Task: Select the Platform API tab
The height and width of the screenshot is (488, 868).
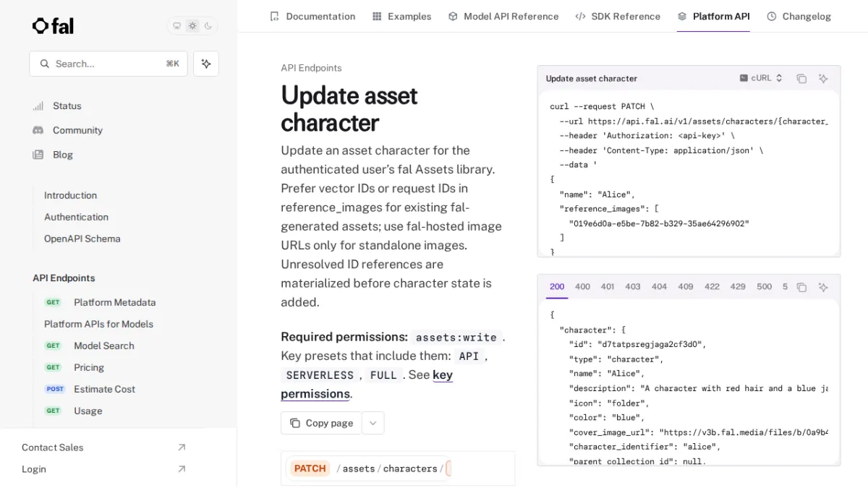Action: coord(713,16)
